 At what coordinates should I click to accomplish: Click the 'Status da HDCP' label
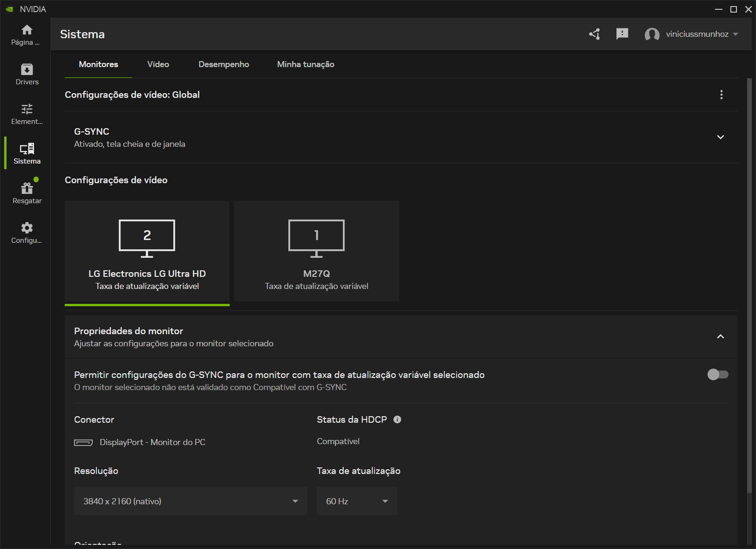(352, 419)
